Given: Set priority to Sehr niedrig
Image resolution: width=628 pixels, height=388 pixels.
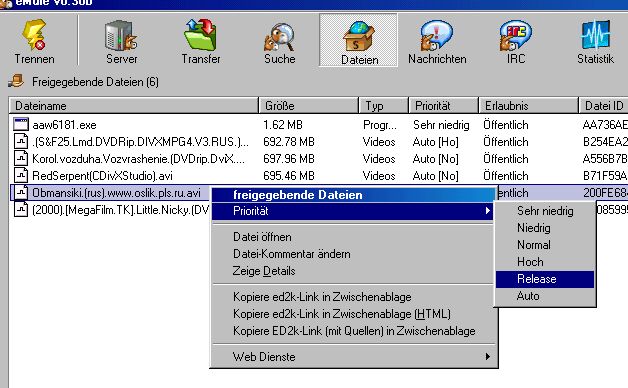Looking at the screenshot, I should 545,211.
